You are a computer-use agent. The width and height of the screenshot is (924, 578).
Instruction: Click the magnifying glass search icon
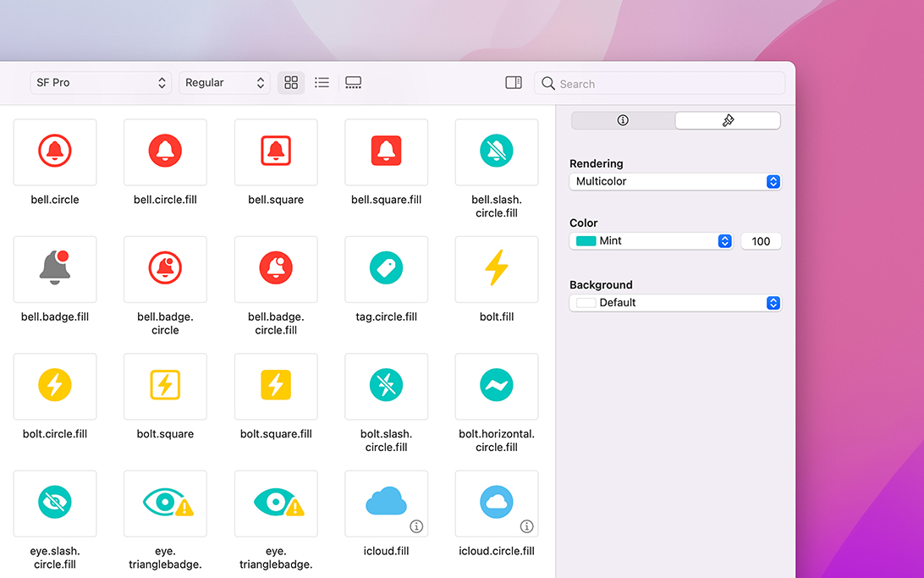click(548, 83)
